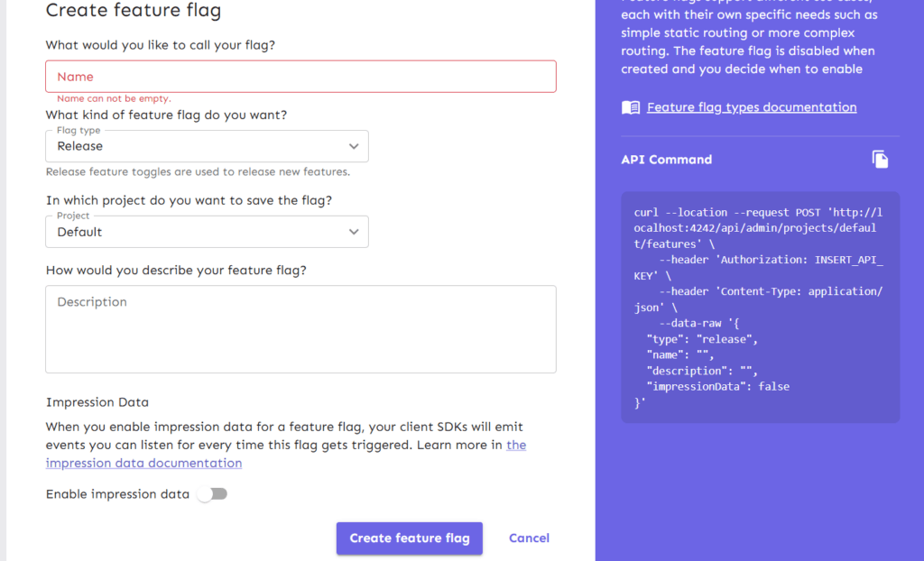This screenshot has height=561, width=924.
Task: Expand the Flag type dropdown arrow
Action: tap(353, 146)
